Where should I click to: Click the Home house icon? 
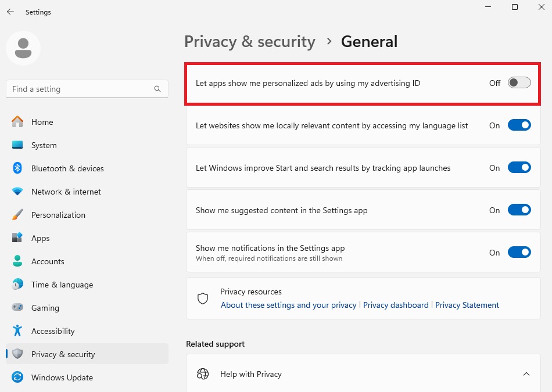point(17,122)
